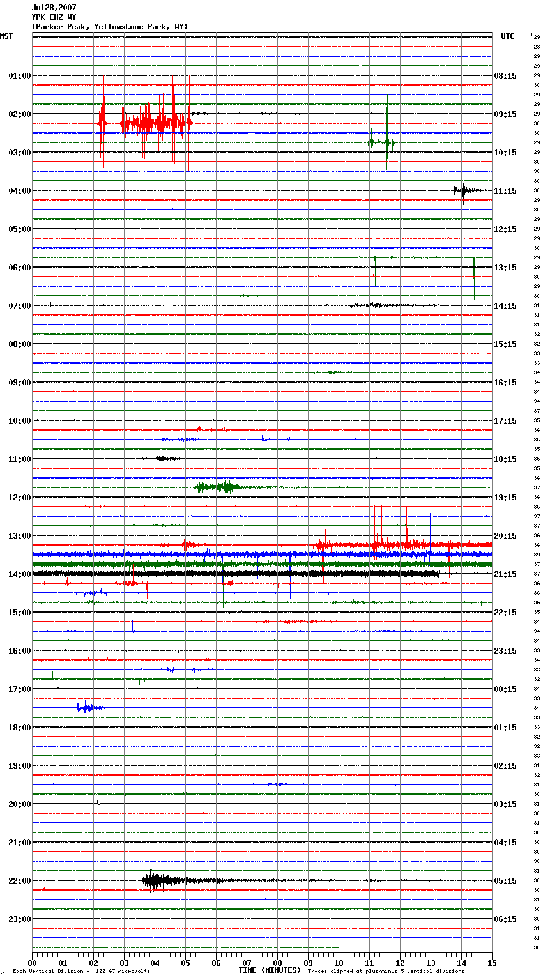
Task: Select the MST time label "03:00"
Action: tap(20, 153)
